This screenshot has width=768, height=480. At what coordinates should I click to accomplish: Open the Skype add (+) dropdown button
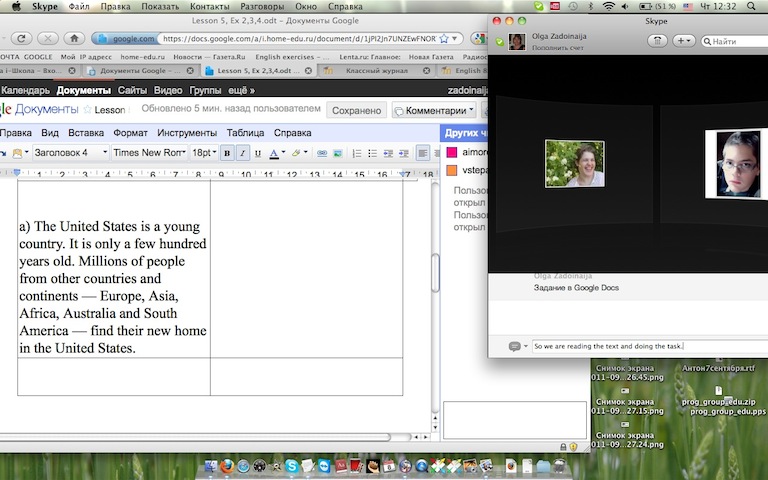click(x=683, y=41)
